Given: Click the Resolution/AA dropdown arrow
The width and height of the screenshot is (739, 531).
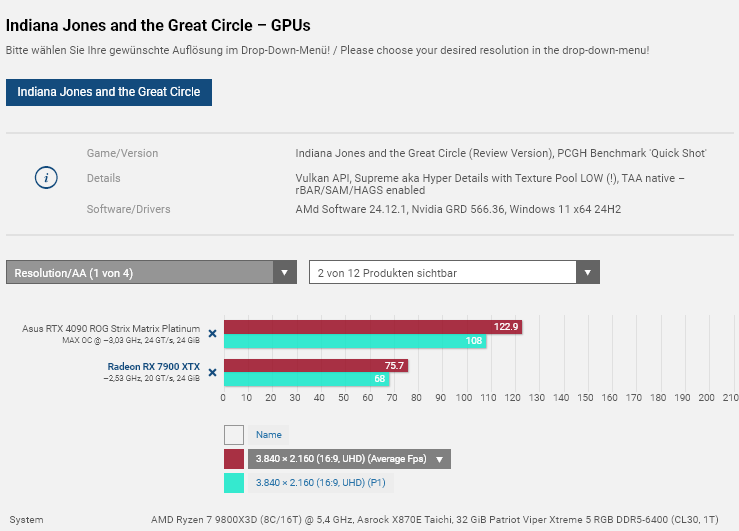Looking at the screenshot, I should [285, 272].
